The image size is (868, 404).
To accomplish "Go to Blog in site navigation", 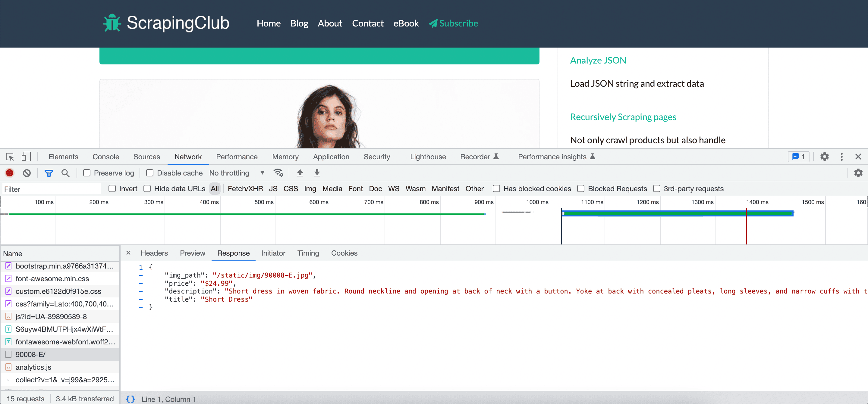I will tap(299, 23).
